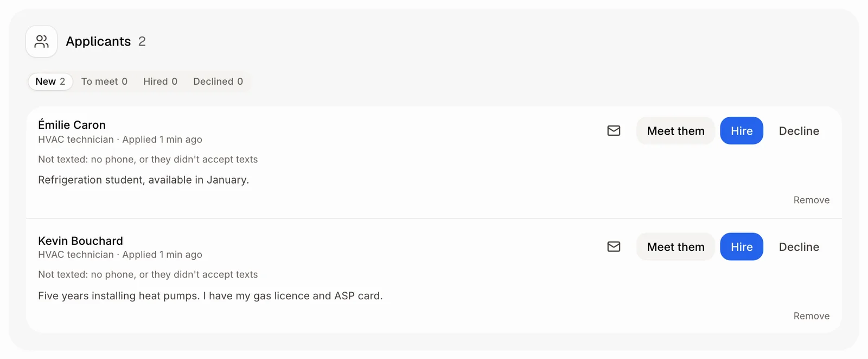
Task: Decline Kevin Bouchard's application
Action: (799, 247)
